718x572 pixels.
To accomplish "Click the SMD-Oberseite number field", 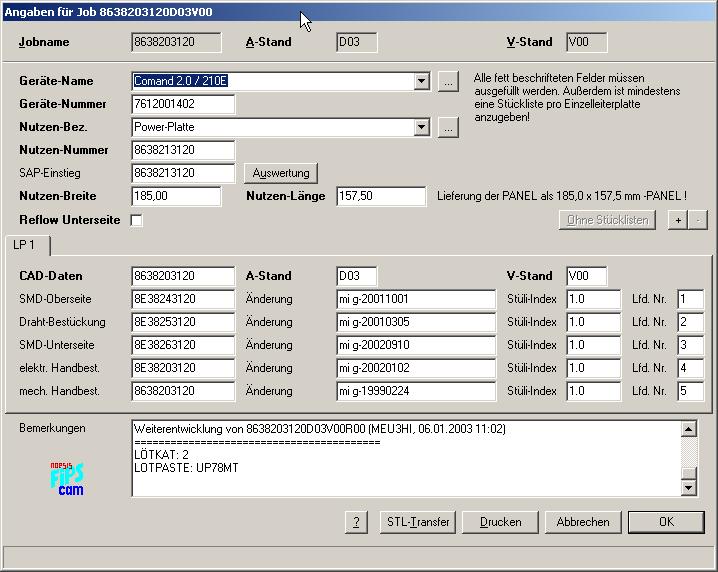I will pyautogui.click(x=183, y=299).
